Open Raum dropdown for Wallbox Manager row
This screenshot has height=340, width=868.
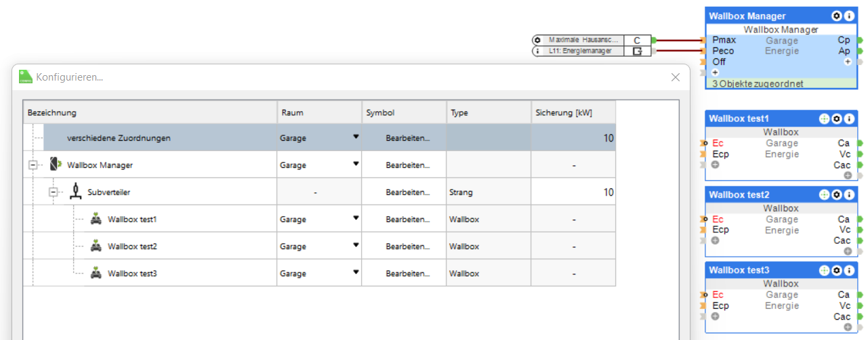click(355, 165)
